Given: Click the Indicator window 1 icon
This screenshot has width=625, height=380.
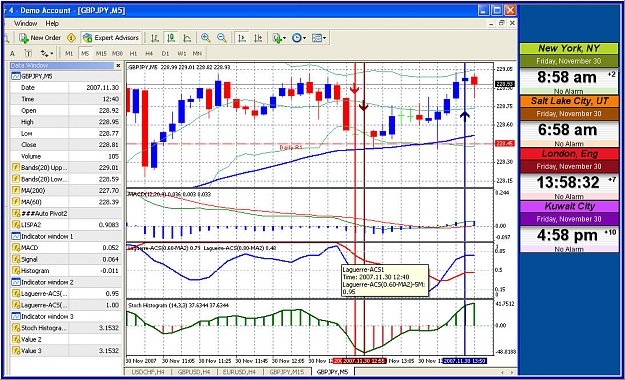Looking at the screenshot, I should (x=16, y=236).
